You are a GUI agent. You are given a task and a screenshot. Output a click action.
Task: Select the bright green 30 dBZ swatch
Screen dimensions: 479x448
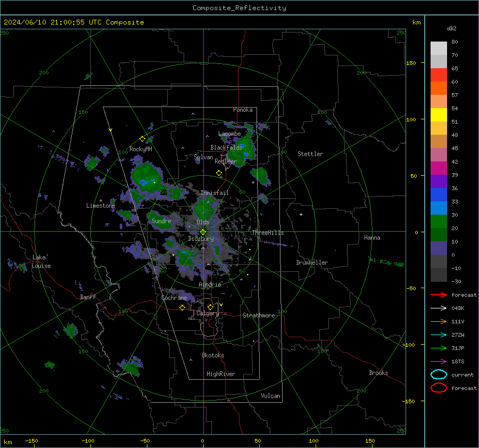coord(439,221)
